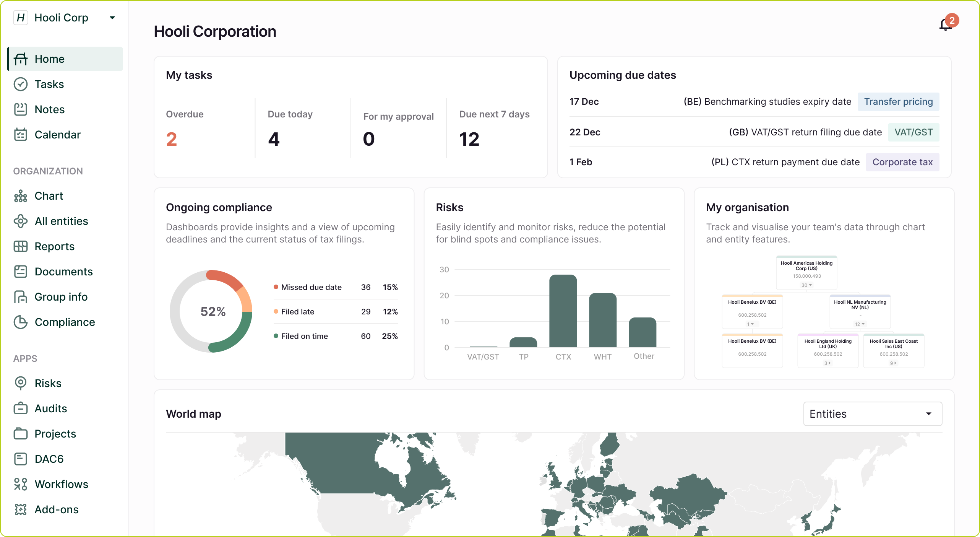The width and height of the screenshot is (980, 537).
Task: Click the Workflows icon
Action: 21,484
